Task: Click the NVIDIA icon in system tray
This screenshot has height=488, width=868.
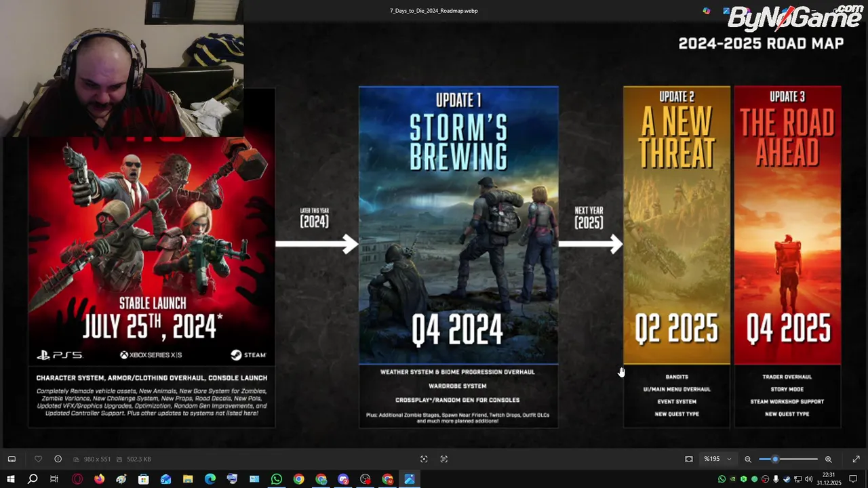Action: tap(732, 479)
